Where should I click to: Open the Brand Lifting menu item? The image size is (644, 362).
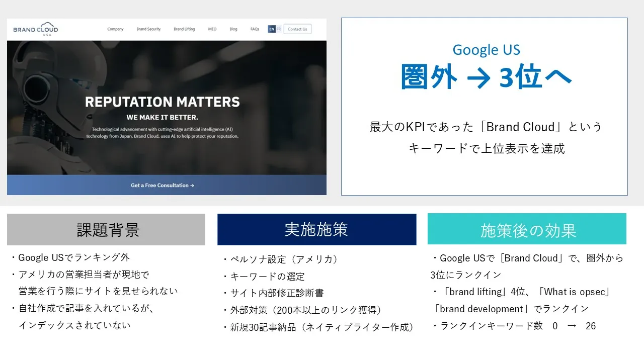184,29
